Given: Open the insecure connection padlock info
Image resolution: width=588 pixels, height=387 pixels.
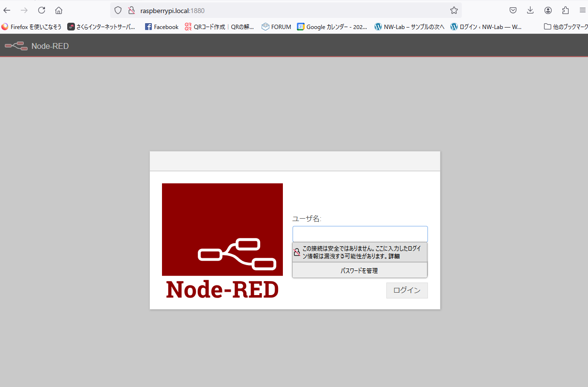Looking at the screenshot, I should click(131, 10).
